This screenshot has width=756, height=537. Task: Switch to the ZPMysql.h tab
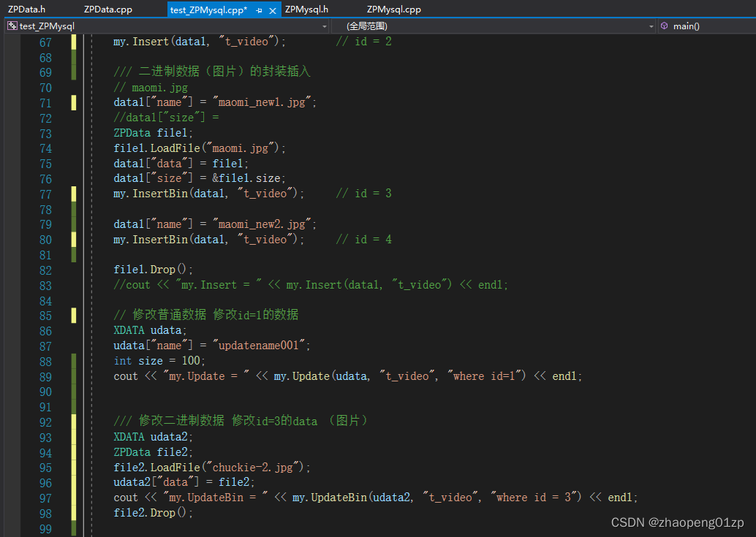[x=306, y=9]
